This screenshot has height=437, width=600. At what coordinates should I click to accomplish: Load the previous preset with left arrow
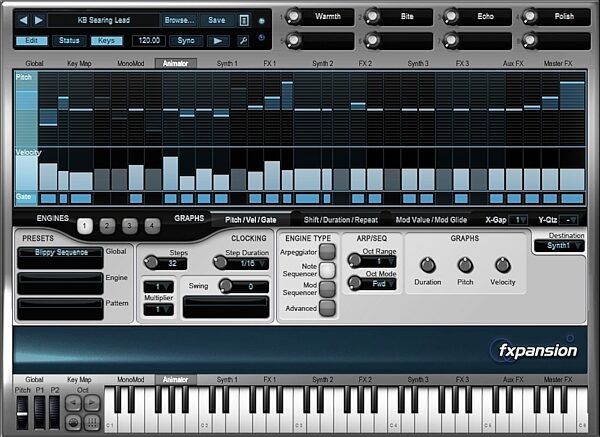[23, 20]
